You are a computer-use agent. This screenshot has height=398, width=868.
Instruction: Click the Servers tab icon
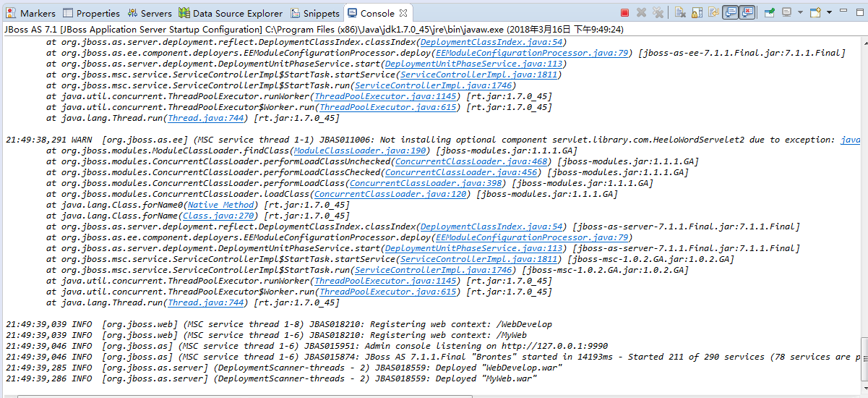click(x=132, y=13)
